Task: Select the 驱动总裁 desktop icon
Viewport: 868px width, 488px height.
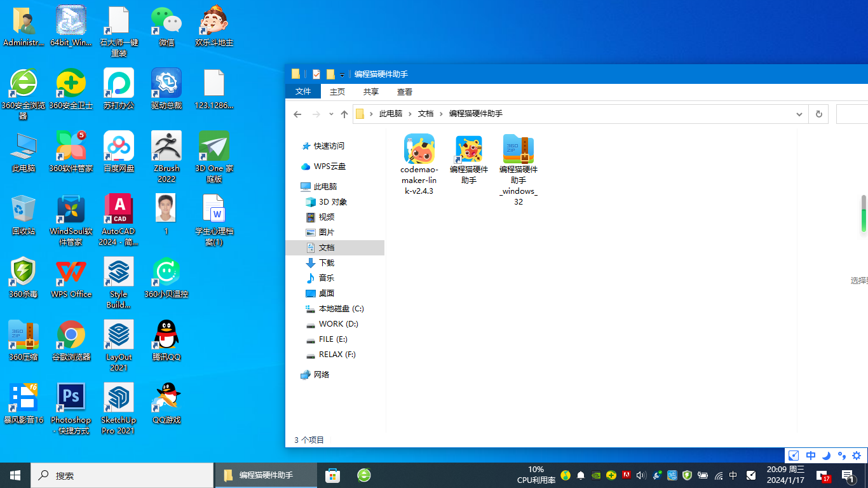Action: (x=166, y=89)
